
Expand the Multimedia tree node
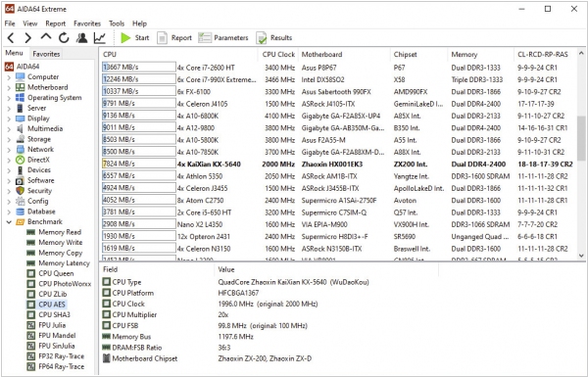tap(9, 129)
